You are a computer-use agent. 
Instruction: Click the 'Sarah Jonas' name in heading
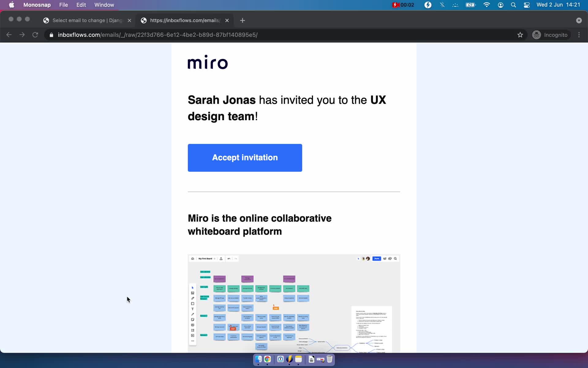(221, 100)
